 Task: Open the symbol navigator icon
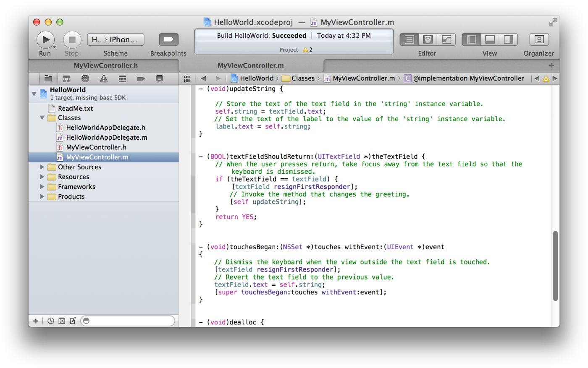(x=67, y=78)
